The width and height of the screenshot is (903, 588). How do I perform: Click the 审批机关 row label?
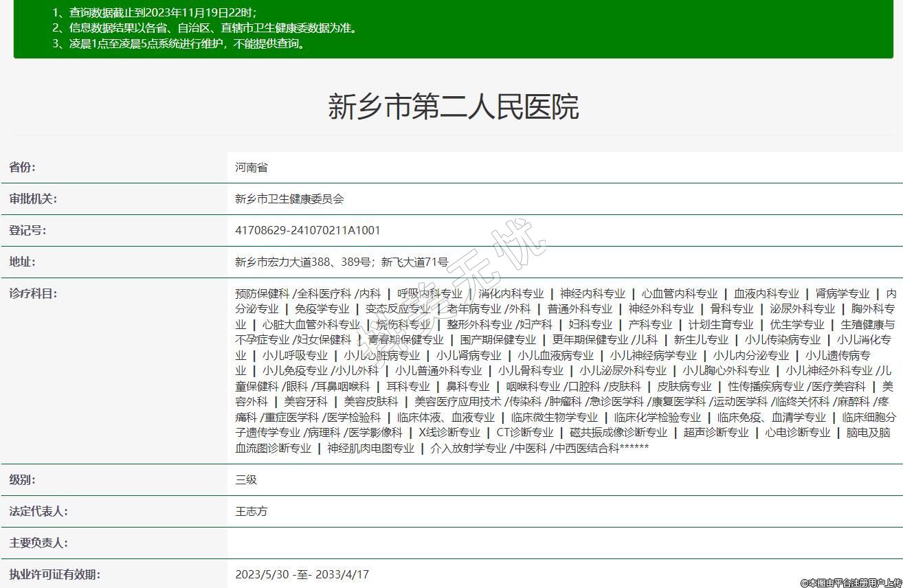point(33,199)
